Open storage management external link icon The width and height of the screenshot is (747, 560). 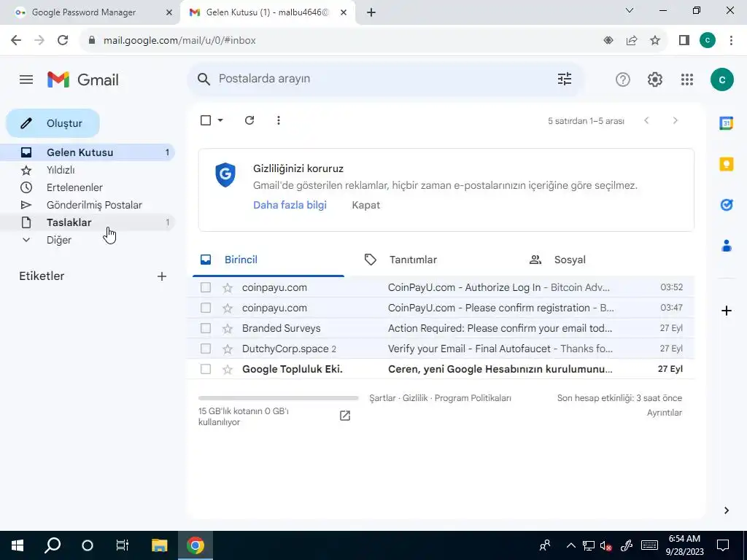[345, 416]
